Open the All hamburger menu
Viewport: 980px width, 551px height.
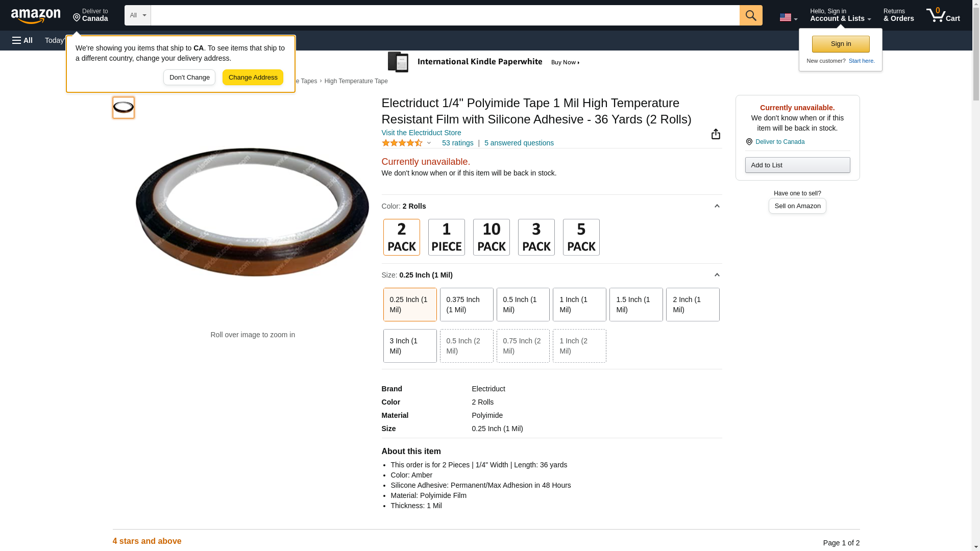[22, 40]
